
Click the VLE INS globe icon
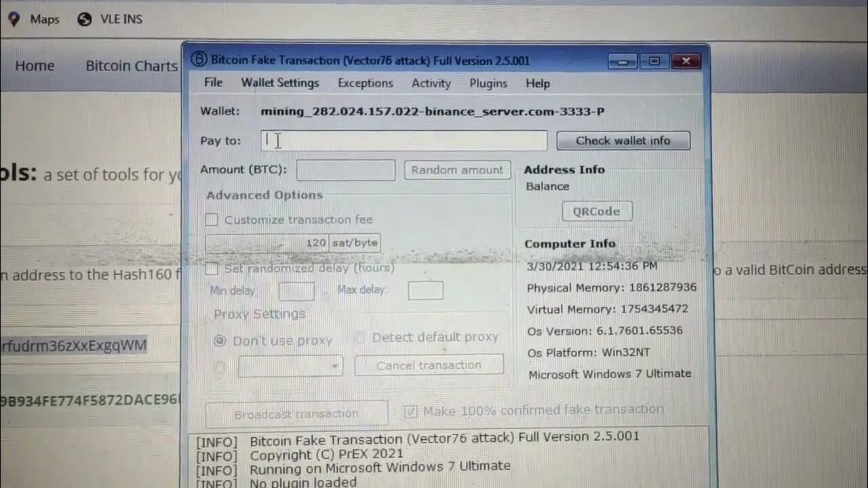[x=85, y=20]
